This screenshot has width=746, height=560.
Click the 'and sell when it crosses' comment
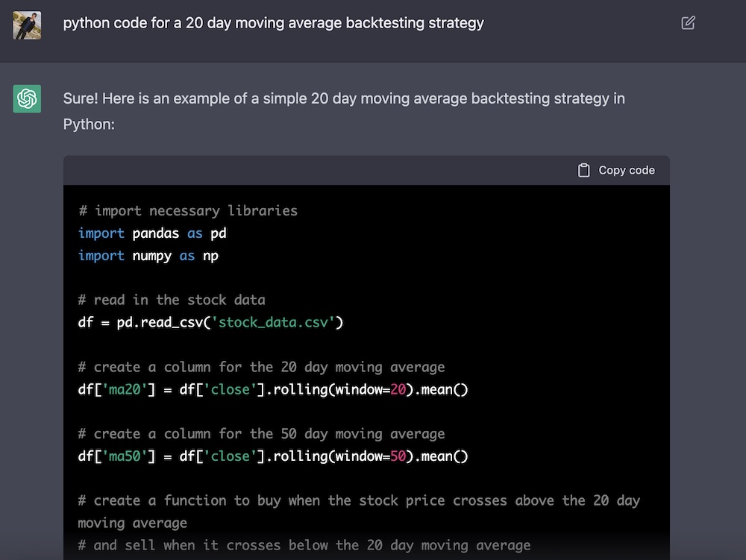point(304,545)
